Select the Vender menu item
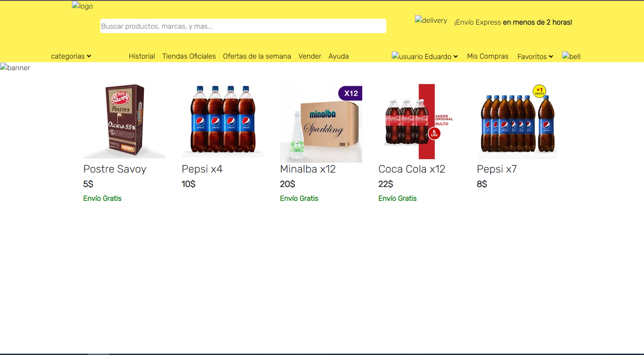Screen dimensions: 644x355 tap(310, 56)
